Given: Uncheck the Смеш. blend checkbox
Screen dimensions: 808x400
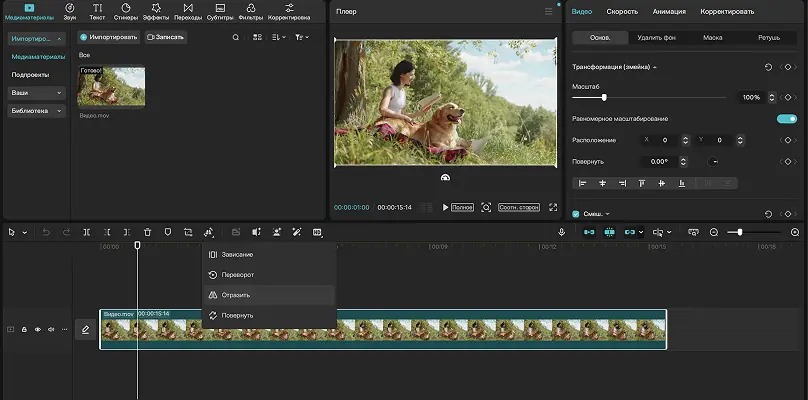Looking at the screenshot, I should click(576, 214).
